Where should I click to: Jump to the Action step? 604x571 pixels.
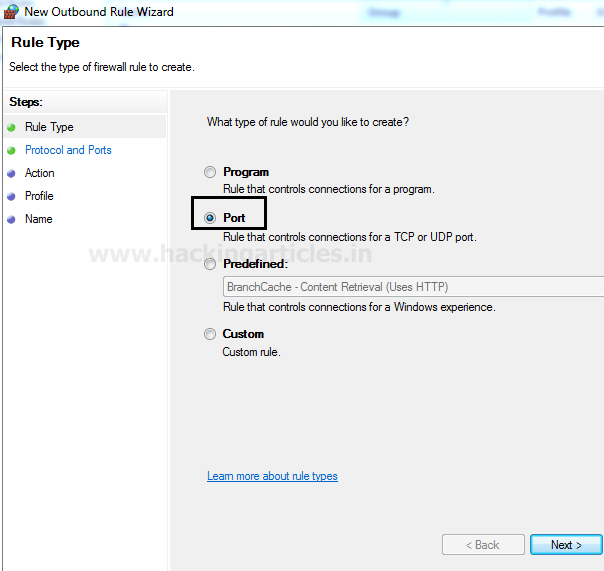coord(40,173)
